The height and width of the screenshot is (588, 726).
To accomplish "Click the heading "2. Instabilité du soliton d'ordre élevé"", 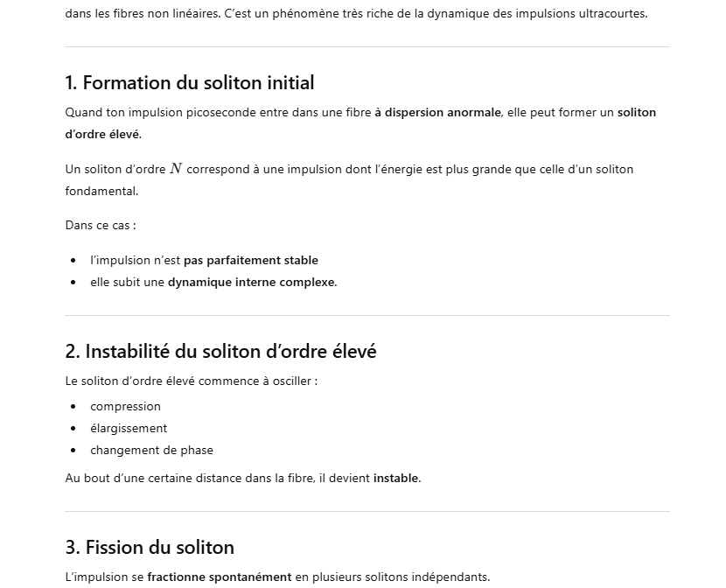I will (220, 352).
